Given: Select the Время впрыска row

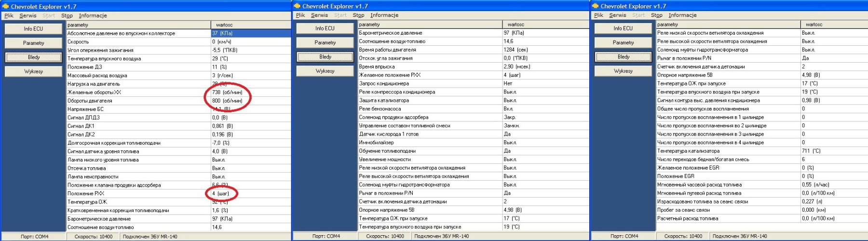Looking at the screenshot, I should pos(377,67).
